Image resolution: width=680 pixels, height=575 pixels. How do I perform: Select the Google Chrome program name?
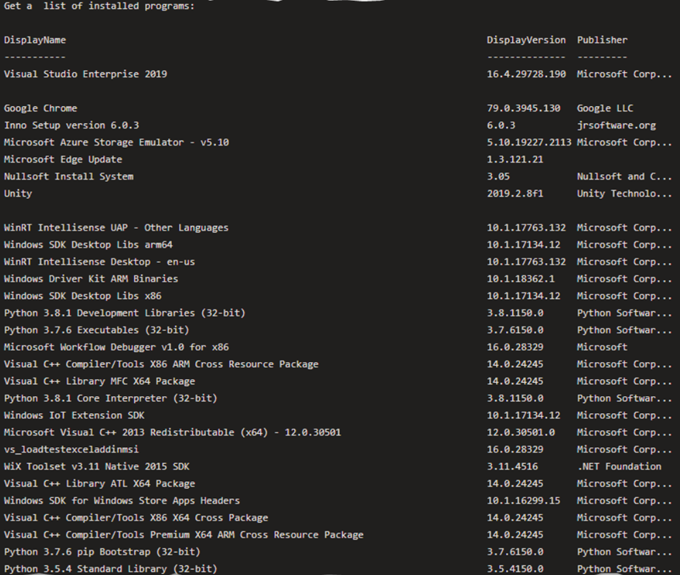point(40,108)
